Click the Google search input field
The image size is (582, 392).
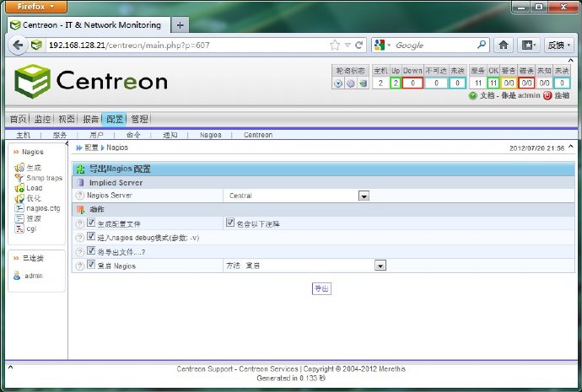point(434,46)
